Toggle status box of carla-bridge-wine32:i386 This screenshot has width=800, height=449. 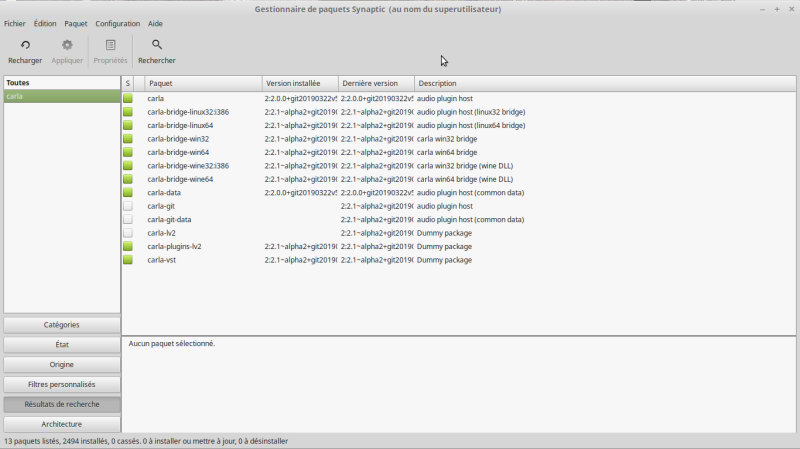128,165
